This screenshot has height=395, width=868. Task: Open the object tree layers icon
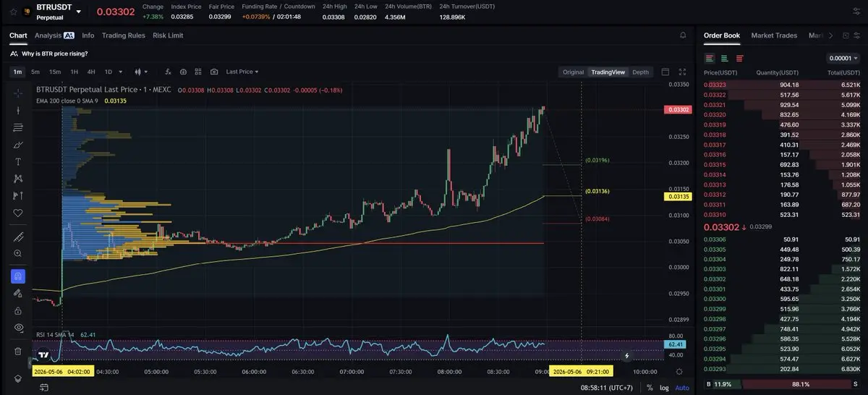(x=19, y=378)
